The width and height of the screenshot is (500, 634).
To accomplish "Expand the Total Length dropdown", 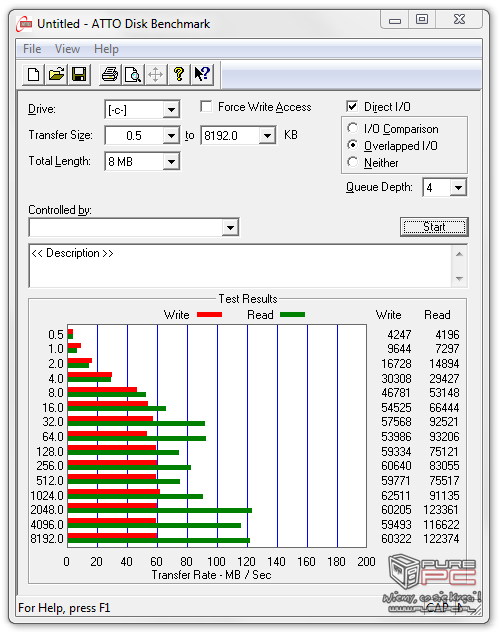I will (x=171, y=162).
